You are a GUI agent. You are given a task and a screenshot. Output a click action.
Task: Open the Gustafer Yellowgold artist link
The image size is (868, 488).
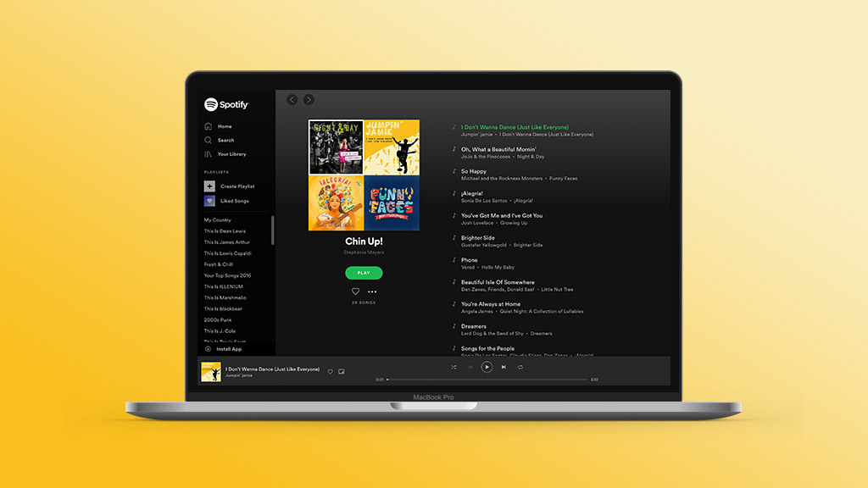pos(484,245)
